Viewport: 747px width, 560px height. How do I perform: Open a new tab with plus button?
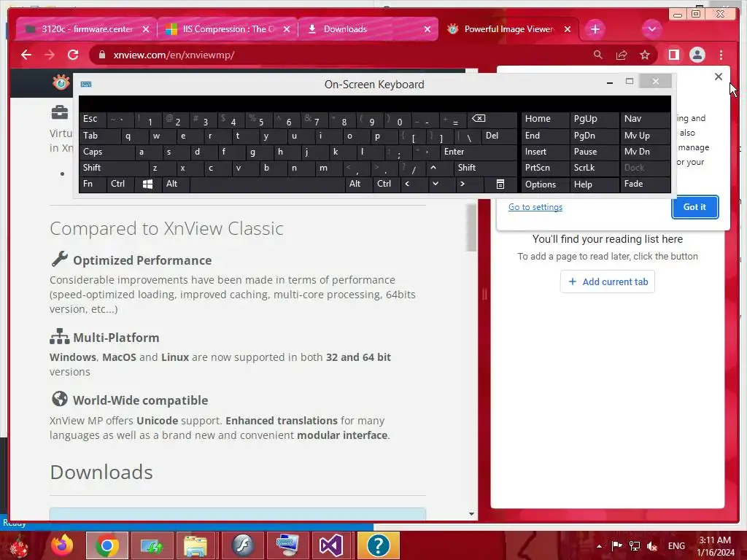[595, 29]
